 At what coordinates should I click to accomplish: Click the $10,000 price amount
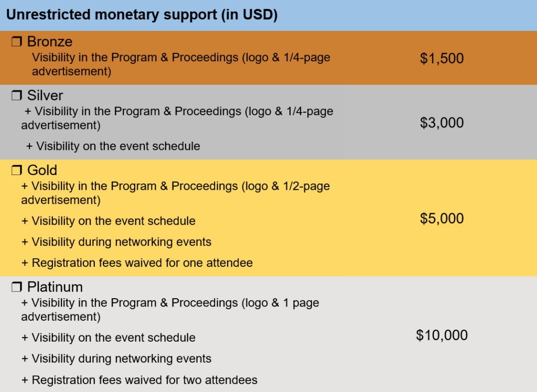pyautogui.click(x=442, y=335)
